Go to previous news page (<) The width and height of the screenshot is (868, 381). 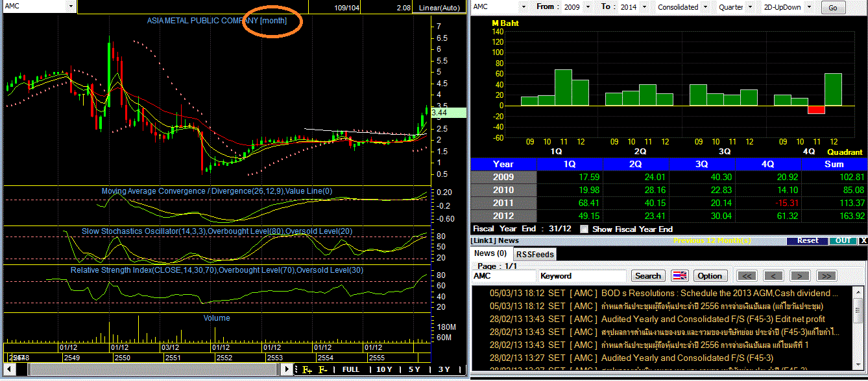click(x=774, y=276)
